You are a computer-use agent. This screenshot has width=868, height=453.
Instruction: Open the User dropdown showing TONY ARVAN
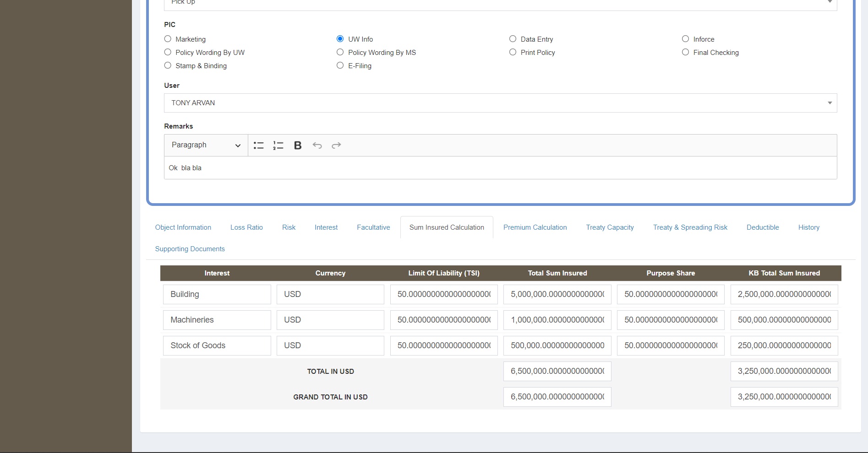[x=500, y=103]
